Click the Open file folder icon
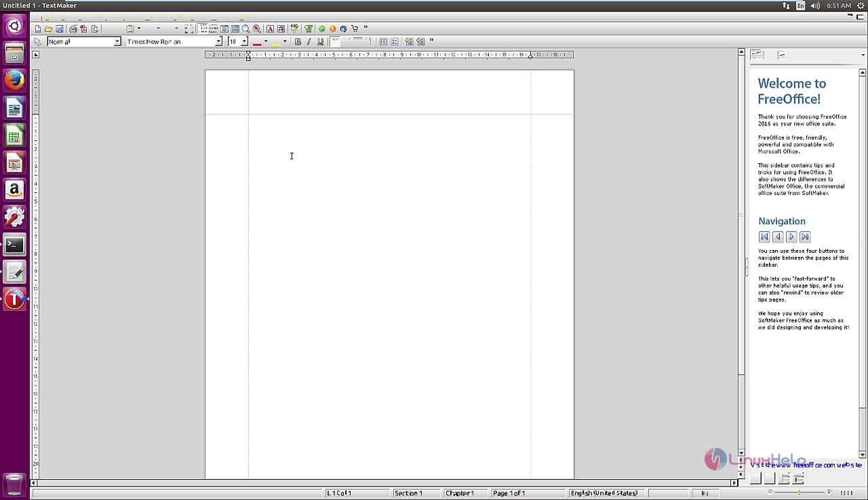 click(x=48, y=29)
